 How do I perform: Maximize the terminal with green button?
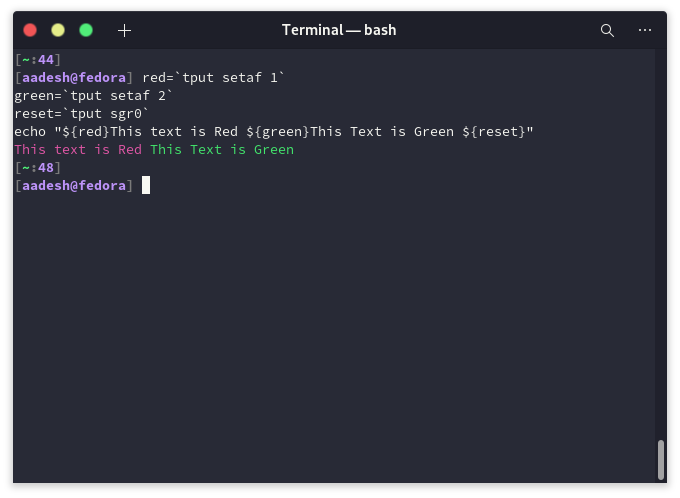pyautogui.click(x=86, y=30)
